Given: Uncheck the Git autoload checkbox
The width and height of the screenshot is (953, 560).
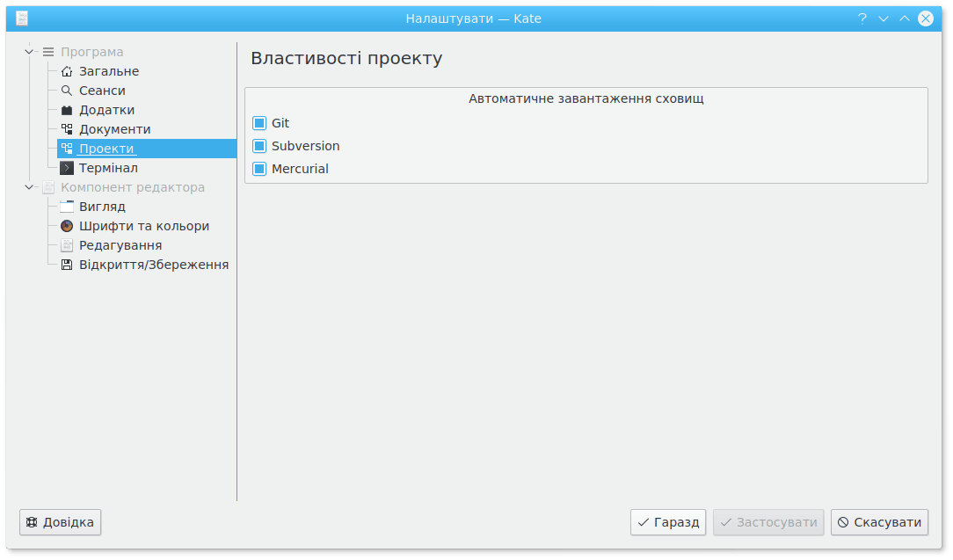Looking at the screenshot, I should point(259,123).
